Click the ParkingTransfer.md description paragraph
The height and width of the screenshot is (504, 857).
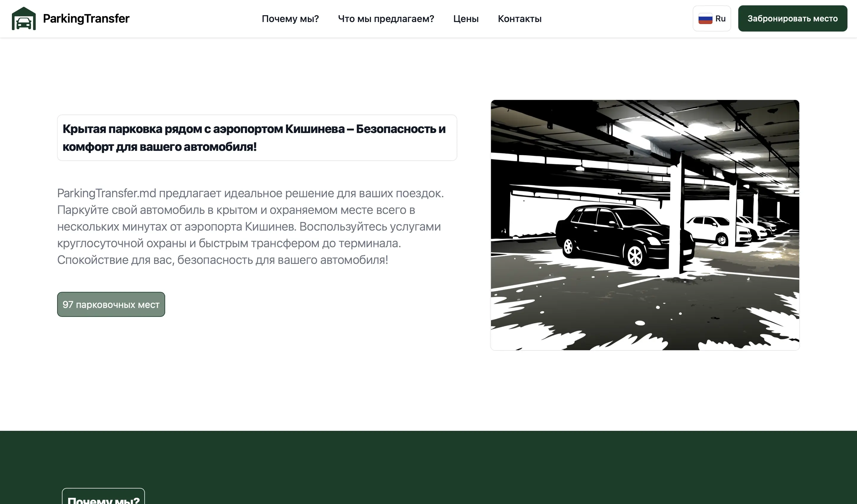250,226
